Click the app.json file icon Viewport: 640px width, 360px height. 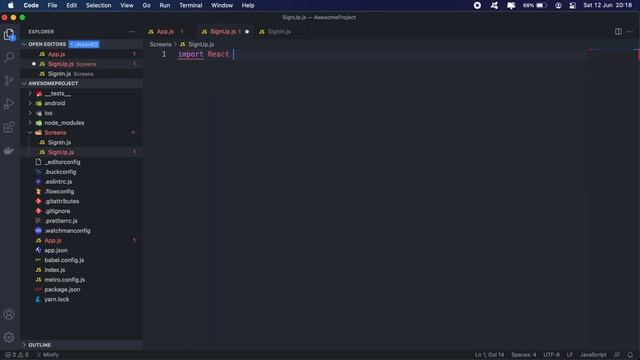pyautogui.click(x=38, y=250)
